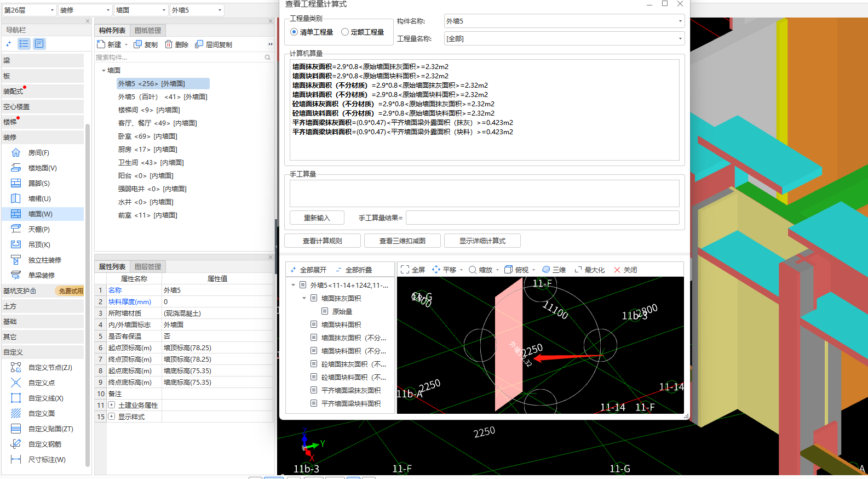Switch to 图纸管理 tab

coord(148,31)
